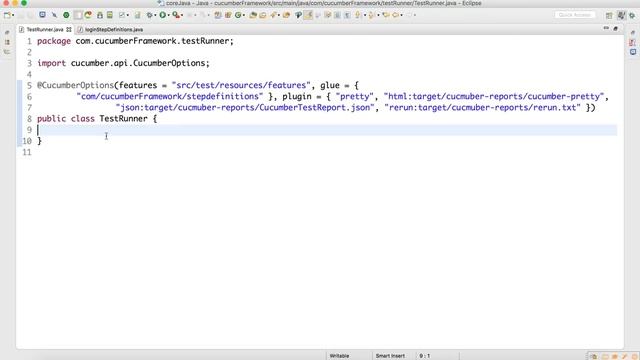Click the 'import' keyword on line 3
Viewport: 640px width, 360px height.
pos(51,63)
